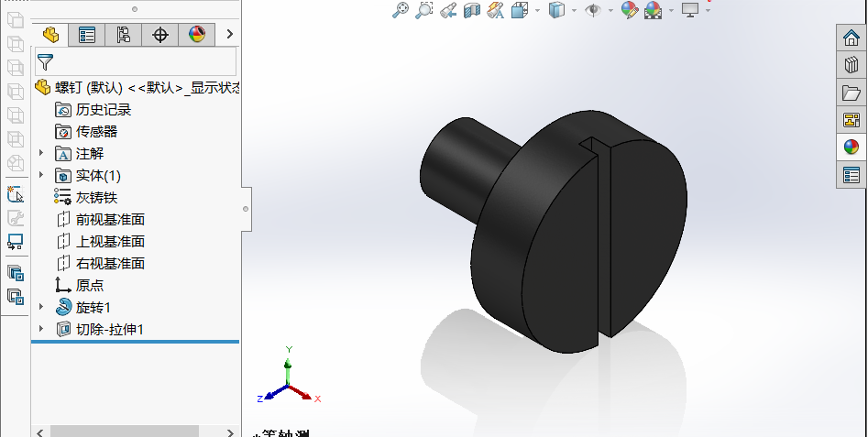Screen dimensions: 868x437
Task: Open the Apply Scene dropdown arrow
Action: tap(672, 10)
